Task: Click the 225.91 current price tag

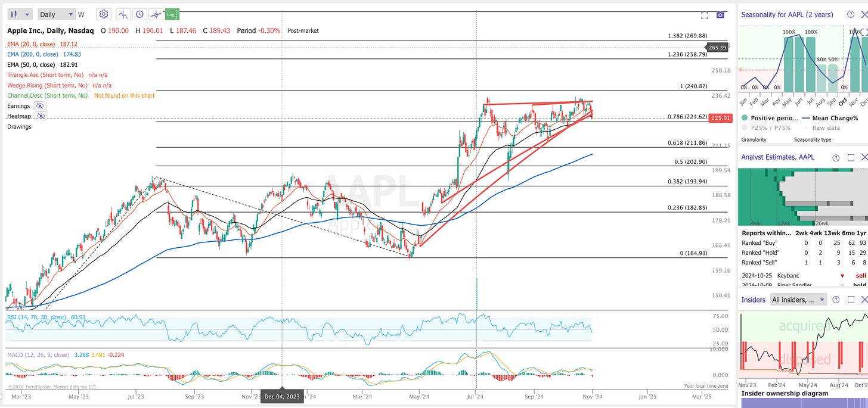Action: tap(720, 118)
